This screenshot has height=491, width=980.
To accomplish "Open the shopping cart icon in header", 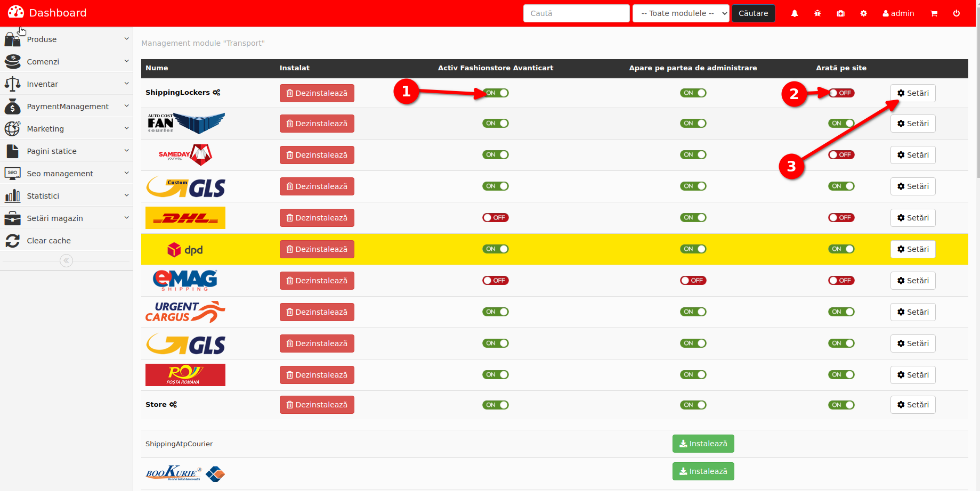I will pyautogui.click(x=934, y=13).
